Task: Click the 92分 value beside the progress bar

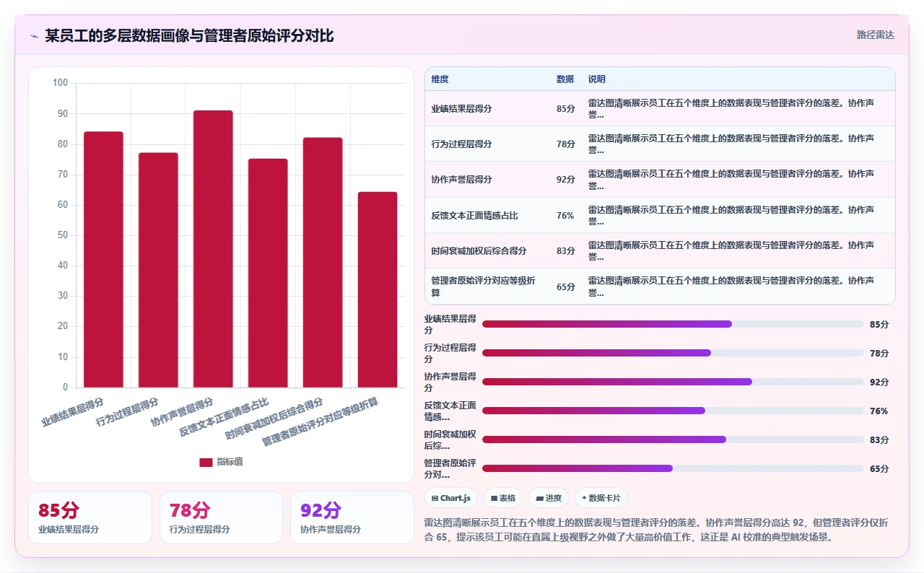Action: 879,382
